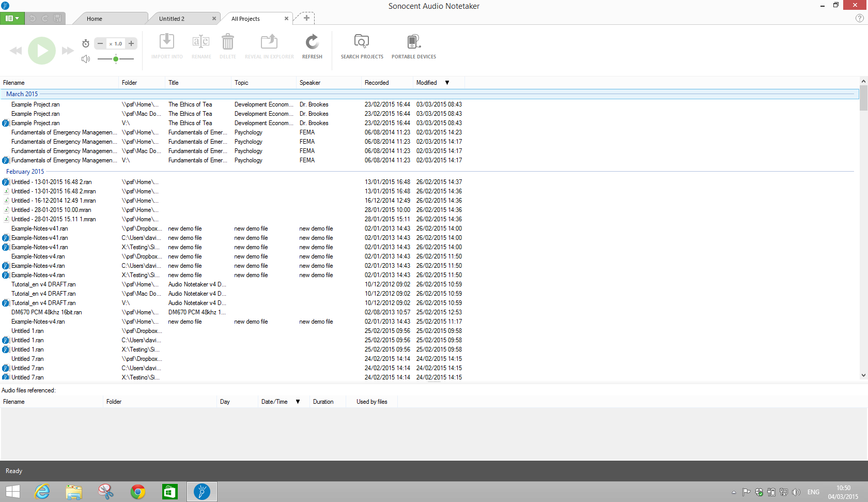Switch to the Untitled 2 tab

(172, 19)
